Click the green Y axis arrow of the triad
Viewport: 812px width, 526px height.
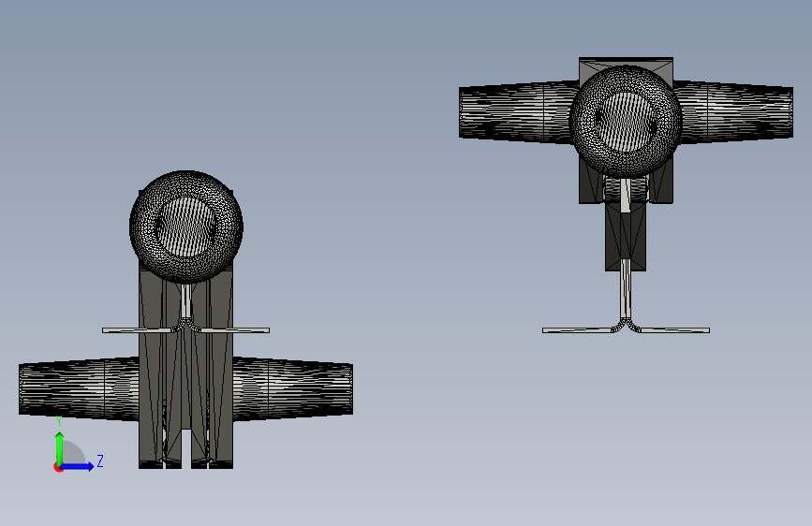pyautogui.click(x=60, y=448)
